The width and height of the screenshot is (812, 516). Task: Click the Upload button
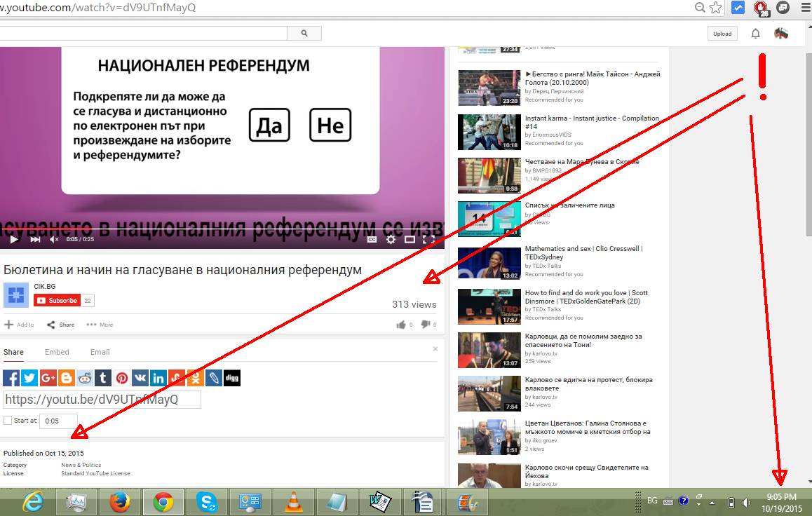point(722,34)
